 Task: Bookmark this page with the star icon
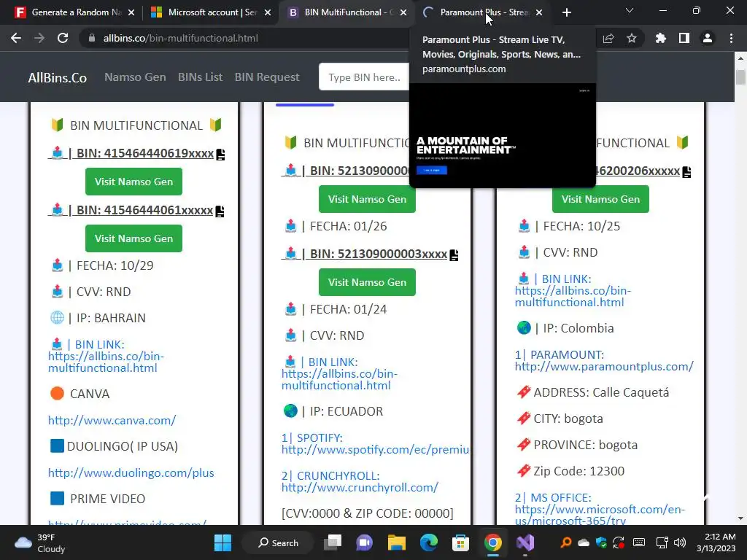[632, 38]
